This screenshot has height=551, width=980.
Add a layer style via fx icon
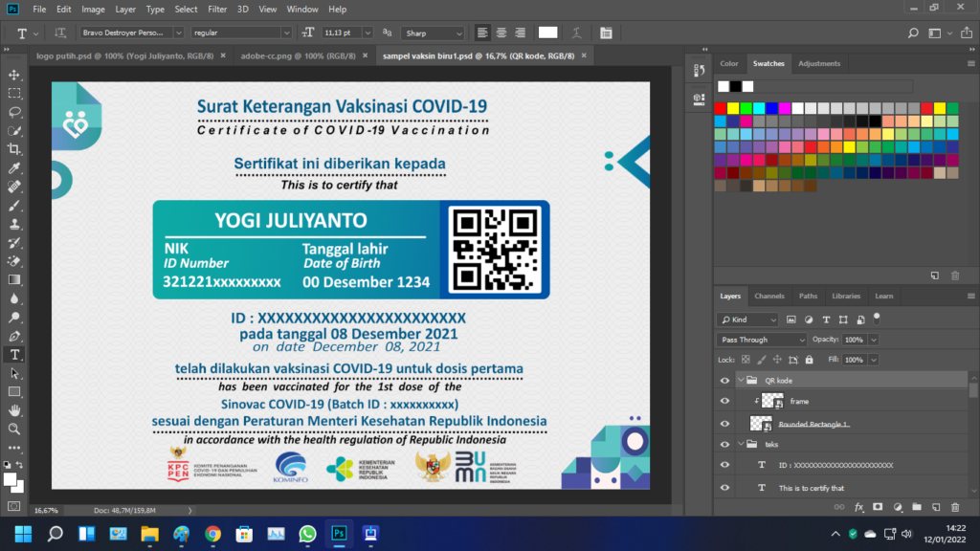click(x=859, y=507)
